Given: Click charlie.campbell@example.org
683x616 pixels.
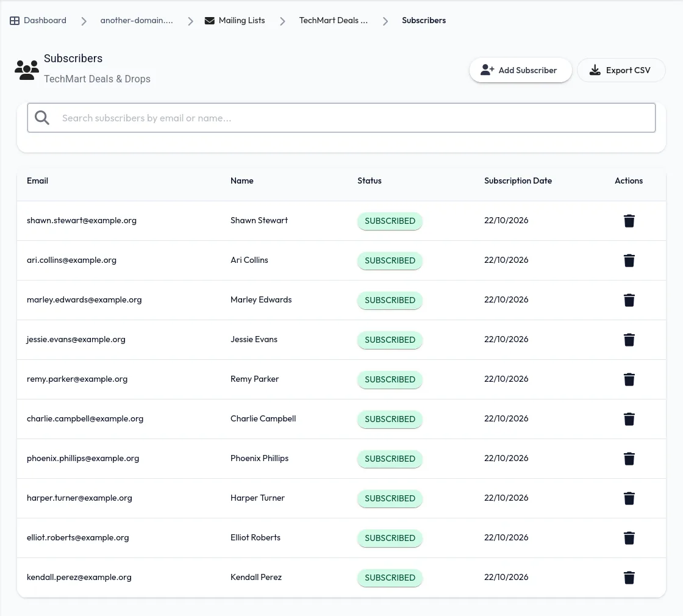Looking at the screenshot, I should point(85,418).
